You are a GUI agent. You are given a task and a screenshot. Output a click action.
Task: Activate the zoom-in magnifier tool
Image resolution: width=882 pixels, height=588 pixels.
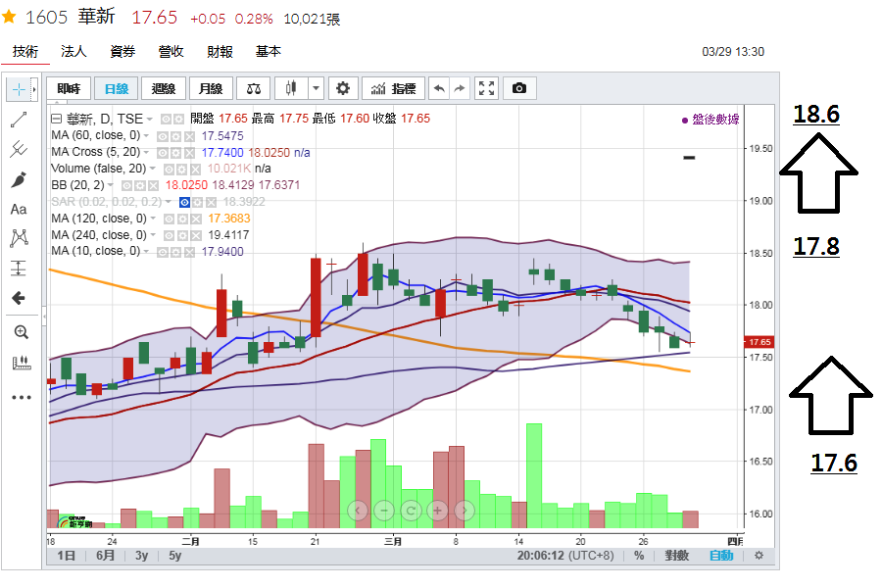(x=21, y=332)
